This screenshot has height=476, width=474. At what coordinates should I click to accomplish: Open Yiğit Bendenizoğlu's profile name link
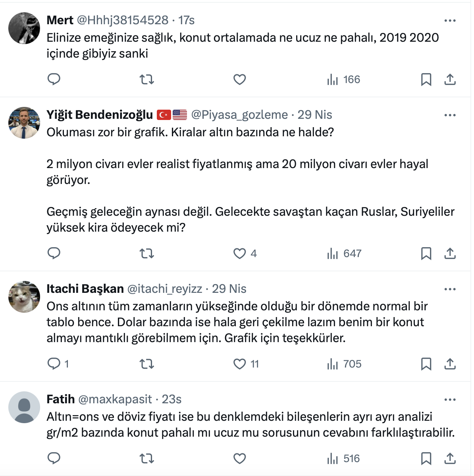click(x=100, y=115)
